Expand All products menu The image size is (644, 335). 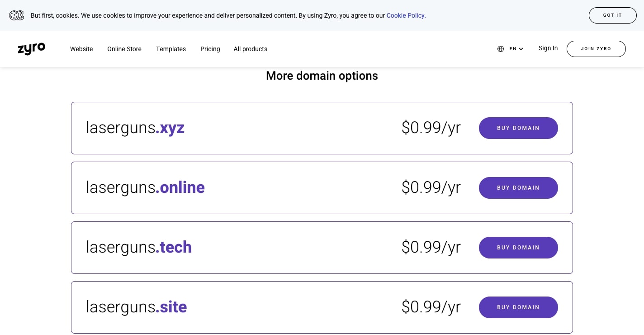[x=250, y=49]
